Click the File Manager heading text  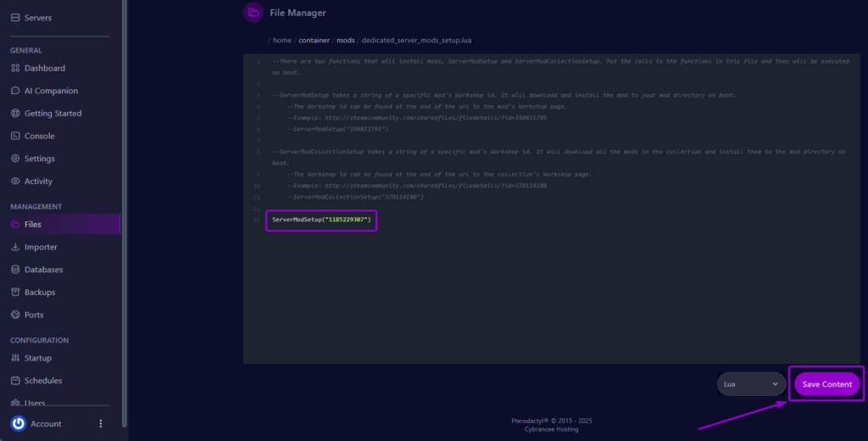(298, 13)
